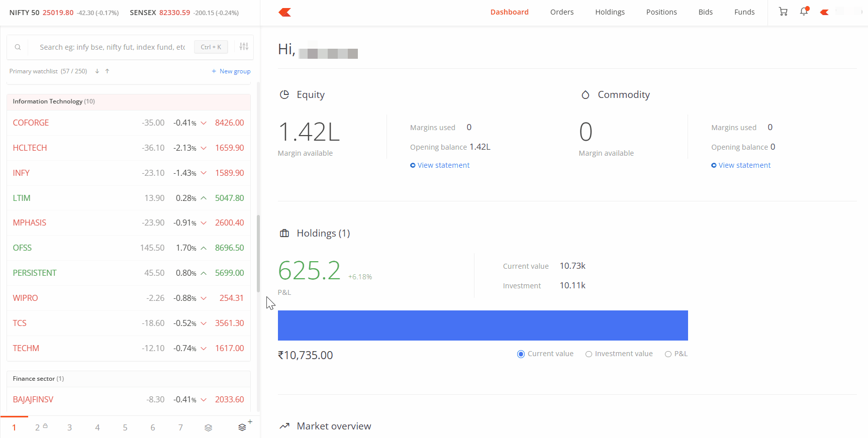
Task: Go to the Orders page
Action: tap(561, 12)
